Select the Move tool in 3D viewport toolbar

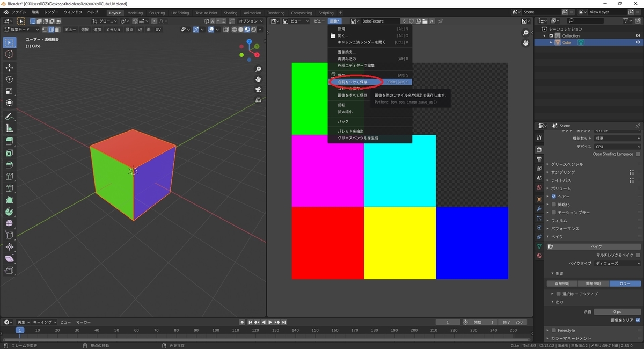(9, 68)
